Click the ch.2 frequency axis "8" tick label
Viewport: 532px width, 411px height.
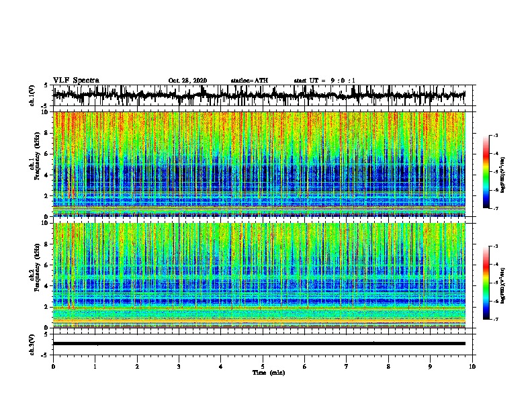click(x=47, y=244)
